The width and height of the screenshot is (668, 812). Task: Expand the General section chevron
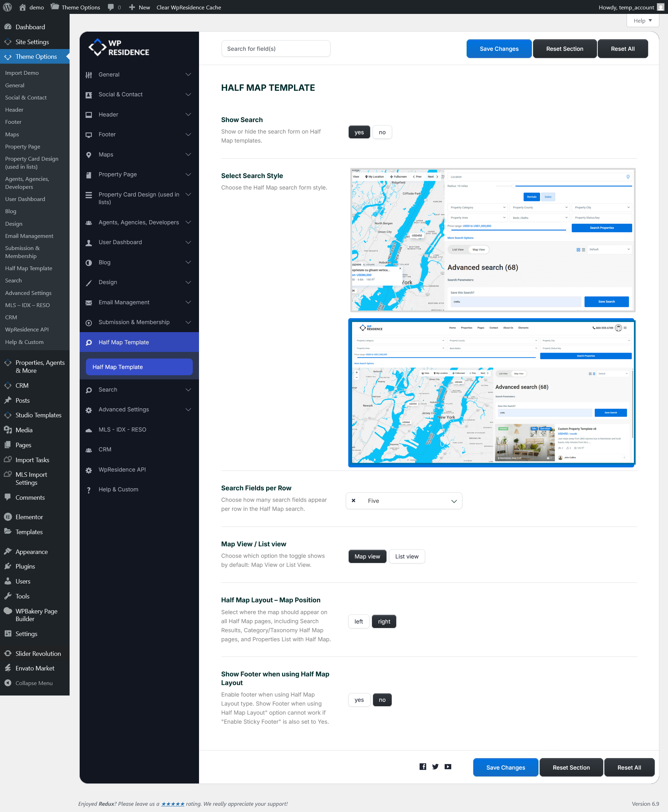click(188, 75)
